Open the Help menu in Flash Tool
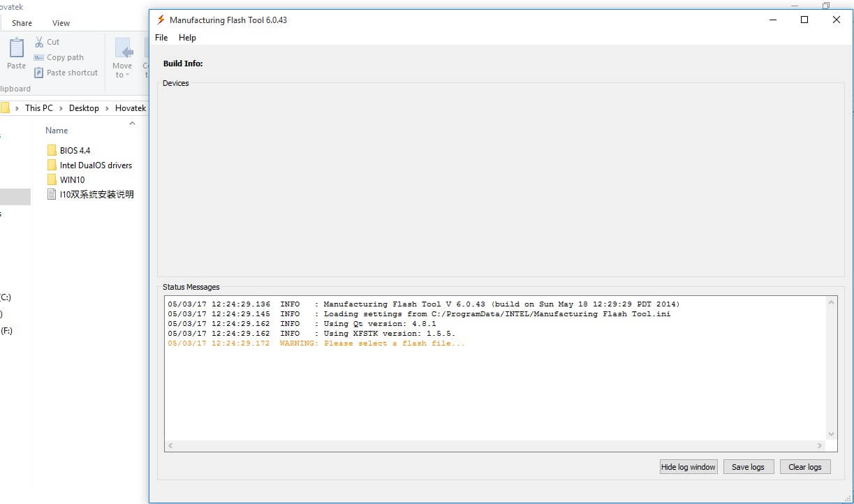Viewport: 854px width, 504px height. pyautogui.click(x=187, y=38)
